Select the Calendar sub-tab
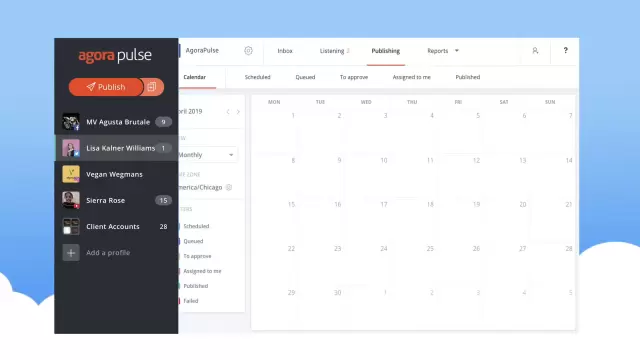 point(195,77)
